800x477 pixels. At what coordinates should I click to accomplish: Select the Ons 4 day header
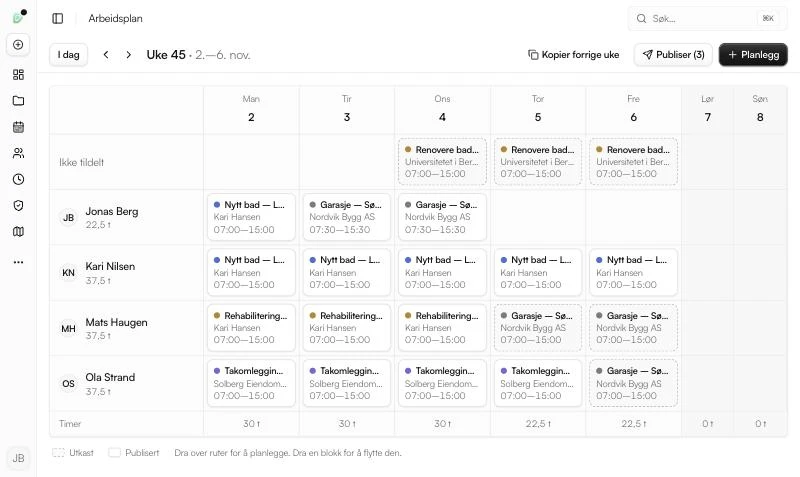(x=442, y=109)
